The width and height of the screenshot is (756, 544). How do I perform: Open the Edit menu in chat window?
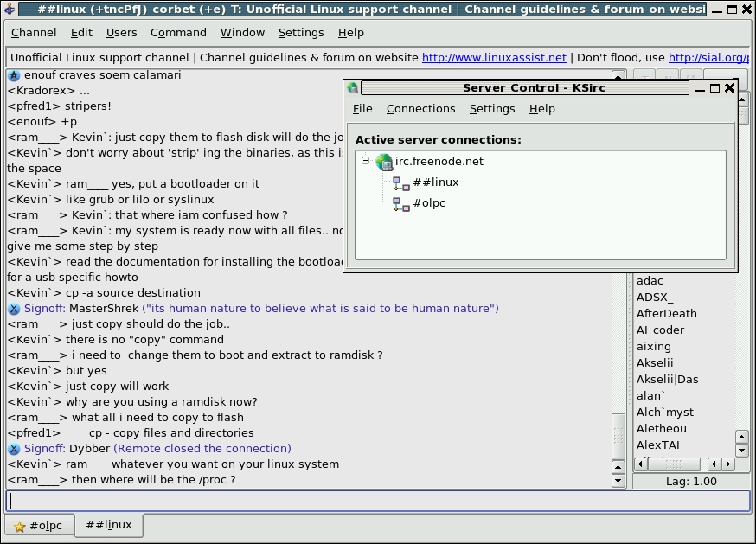click(x=81, y=33)
